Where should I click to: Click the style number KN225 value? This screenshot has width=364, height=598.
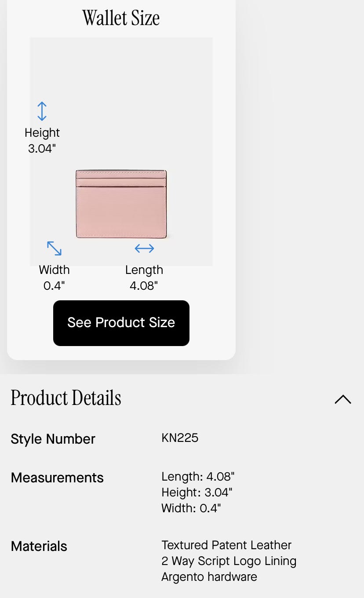coord(180,438)
